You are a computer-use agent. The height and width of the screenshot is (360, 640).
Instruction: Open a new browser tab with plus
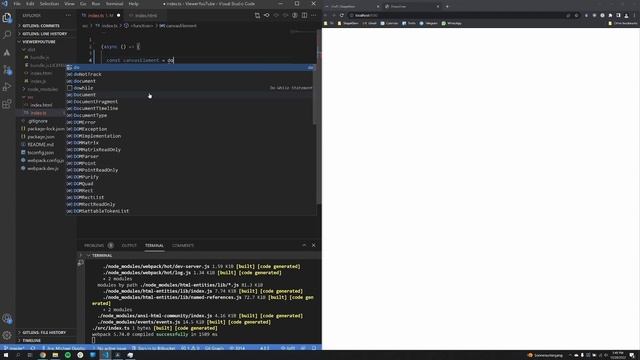tap(447, 7)
